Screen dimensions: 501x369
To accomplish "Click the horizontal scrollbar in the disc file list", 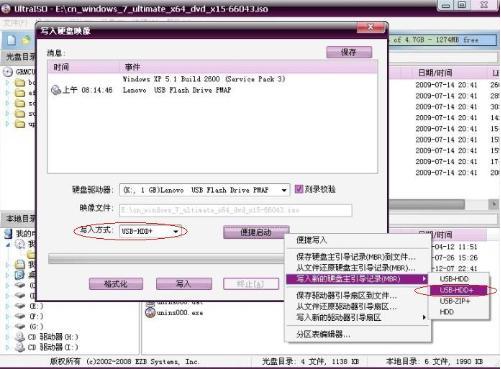I will [x=427, y=204].
